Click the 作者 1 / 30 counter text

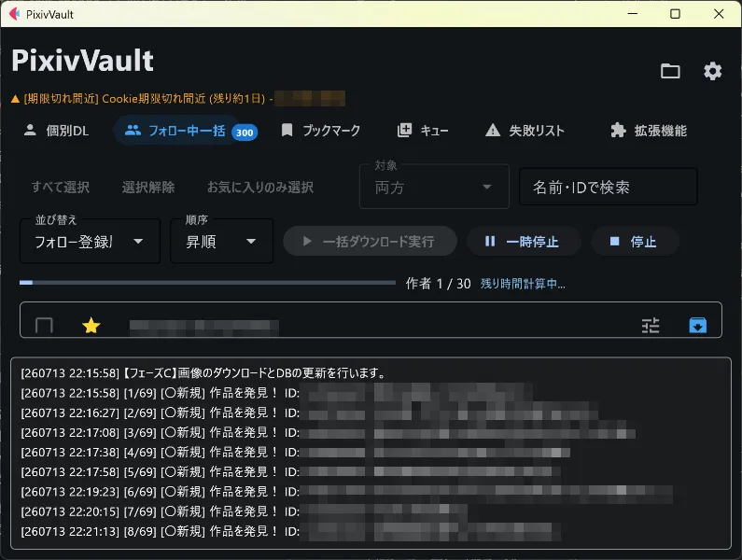[438, 284]
